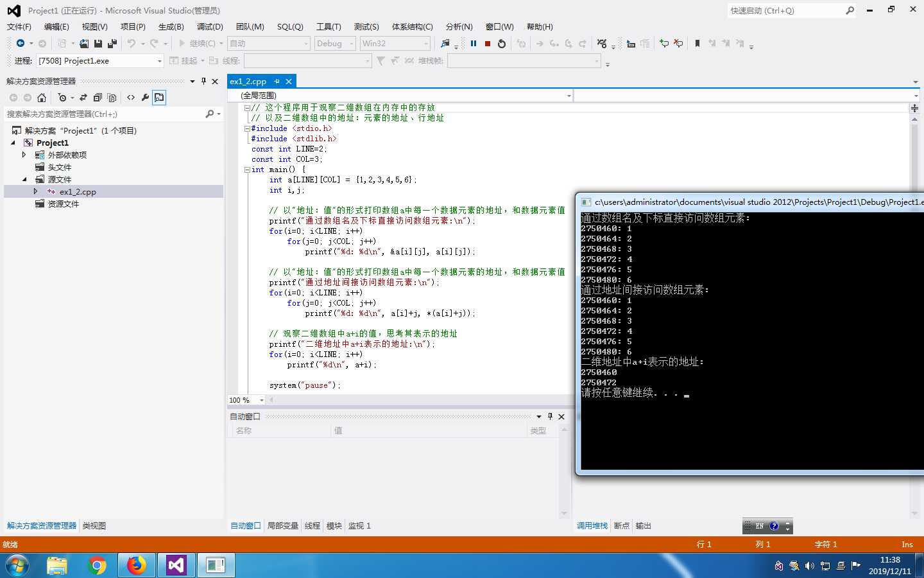The height and width of the screenshot is (578, 924).
Task: Click Sync with Active Document icon
Action: 83,98
